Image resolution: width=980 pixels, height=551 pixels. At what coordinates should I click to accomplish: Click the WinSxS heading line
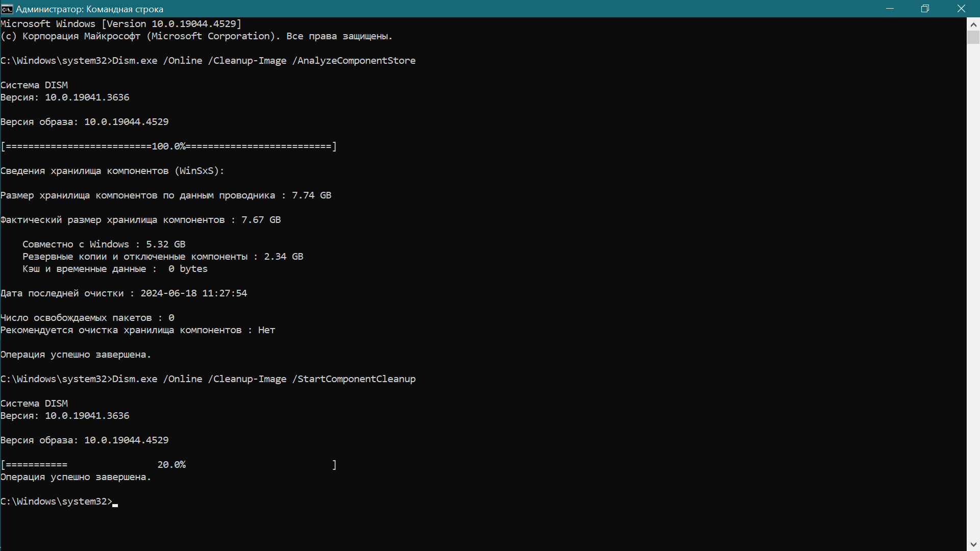tap(112, 171)
